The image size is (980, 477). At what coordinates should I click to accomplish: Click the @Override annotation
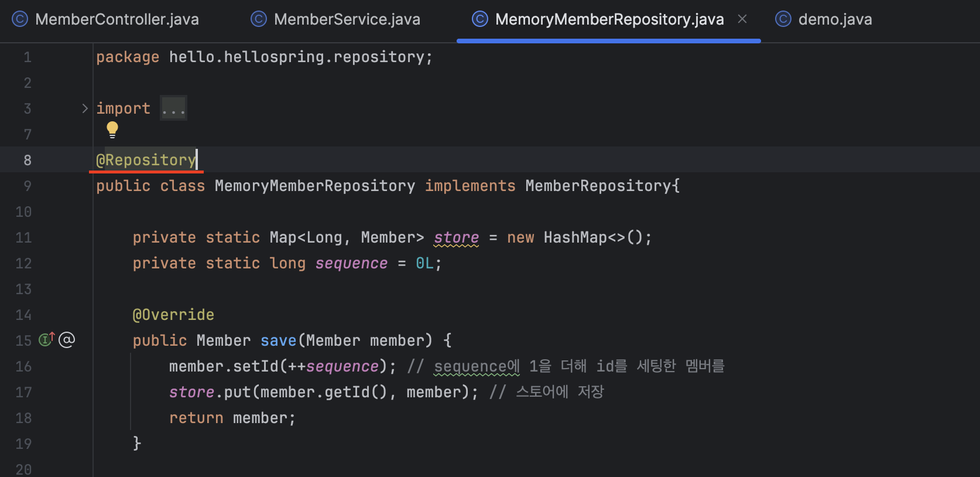(x=173, y=315)
